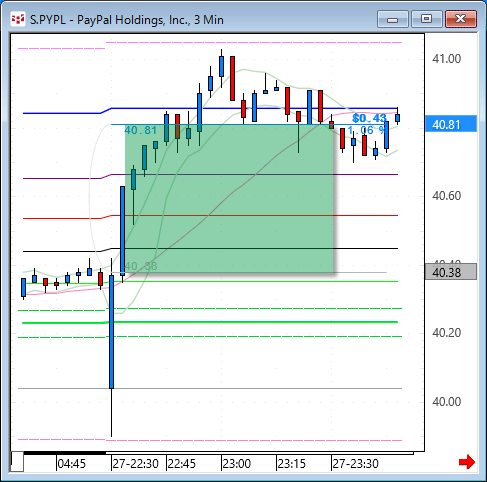The image size is (487, 482).
Task: Click the 40.60 price axis label
Action: click(446, 196)
